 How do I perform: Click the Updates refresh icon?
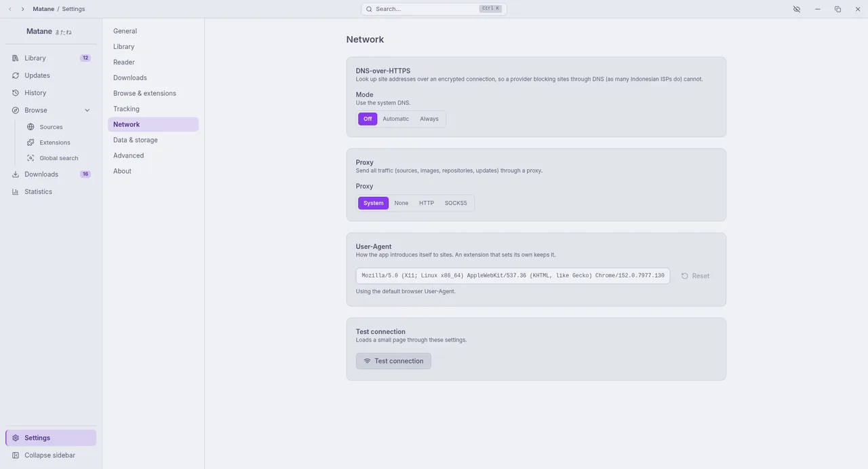(16, 75)
